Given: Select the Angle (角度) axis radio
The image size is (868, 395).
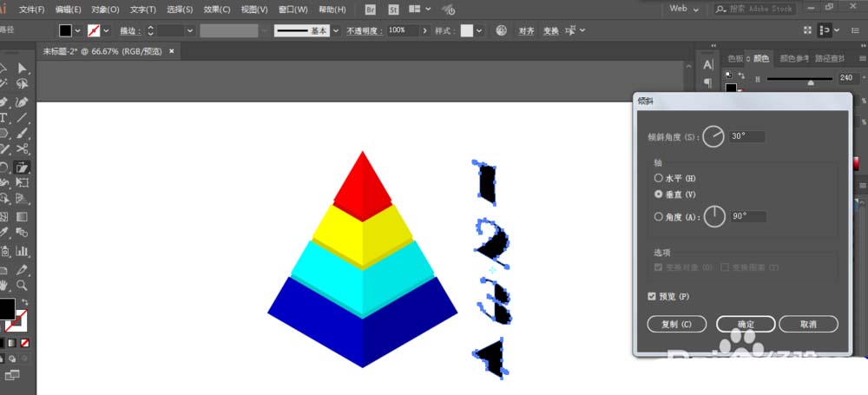Looking at the screenshot, I should pyautogui.click(x=658, y=217).
